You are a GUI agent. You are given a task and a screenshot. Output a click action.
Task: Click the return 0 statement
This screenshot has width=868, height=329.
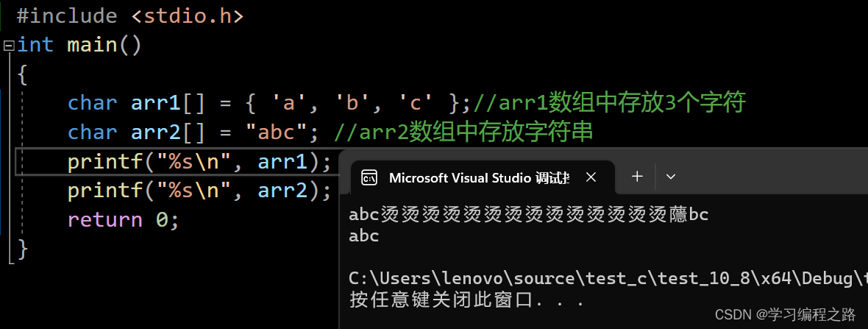point(124,220)
